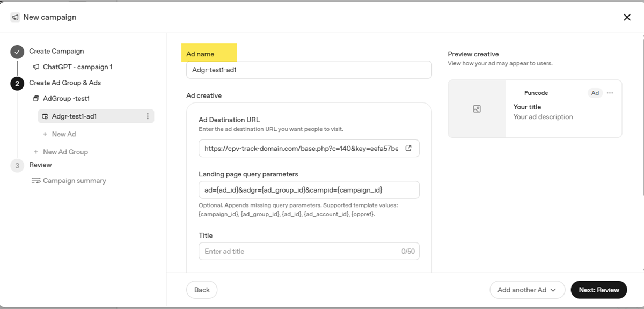Click the megaphone icon beside New campaign
This screenshot has height=309, width=644.
(x=15, y=17)
